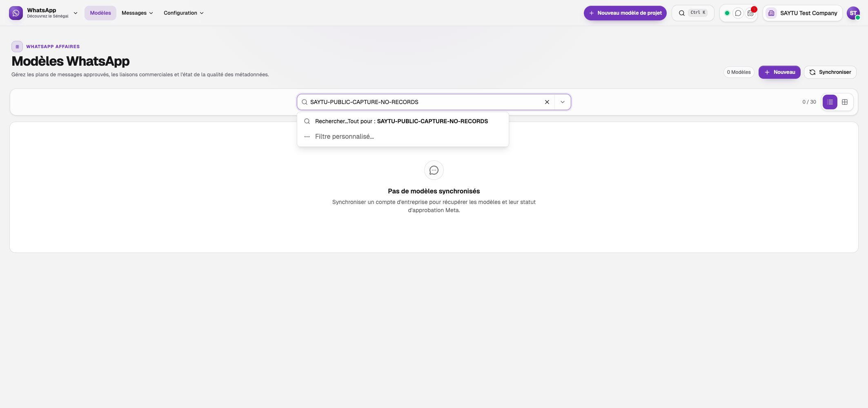Click the Pas de modèles synchronisés heading
Image resolution: width=868 pixels, height=408 pixels.
[x=434, y=191]
